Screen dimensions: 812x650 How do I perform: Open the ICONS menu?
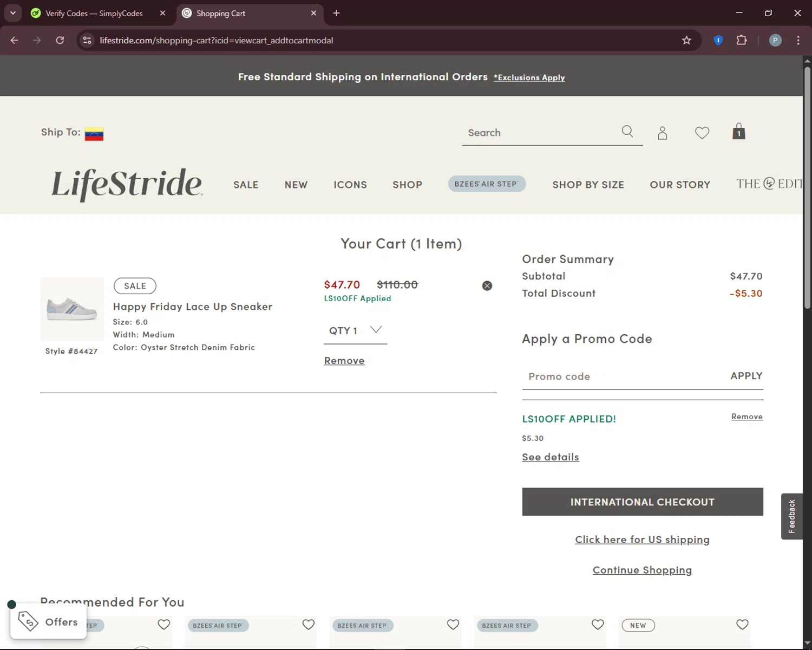pos(350,185)
